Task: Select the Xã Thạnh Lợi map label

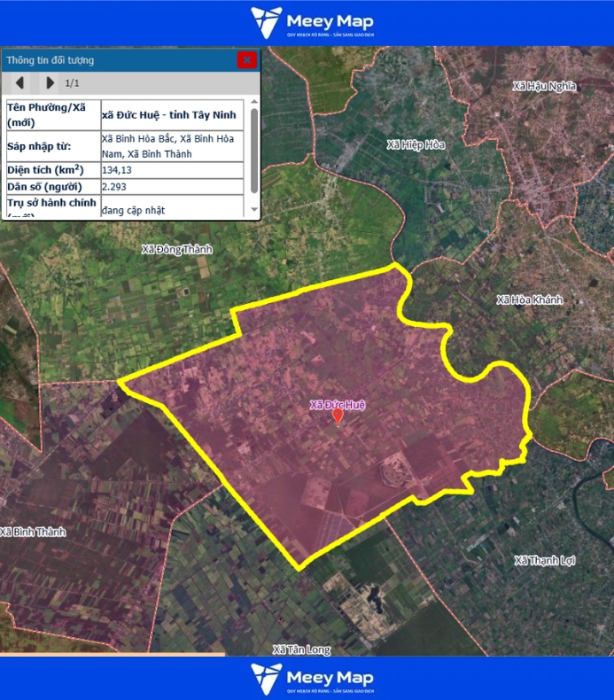Action: tap(545, 561)
